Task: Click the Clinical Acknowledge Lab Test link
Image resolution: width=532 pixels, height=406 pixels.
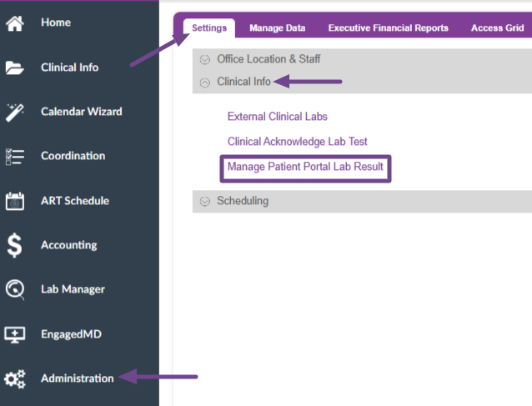Action: pyautogui.click(x=297, y=142)
